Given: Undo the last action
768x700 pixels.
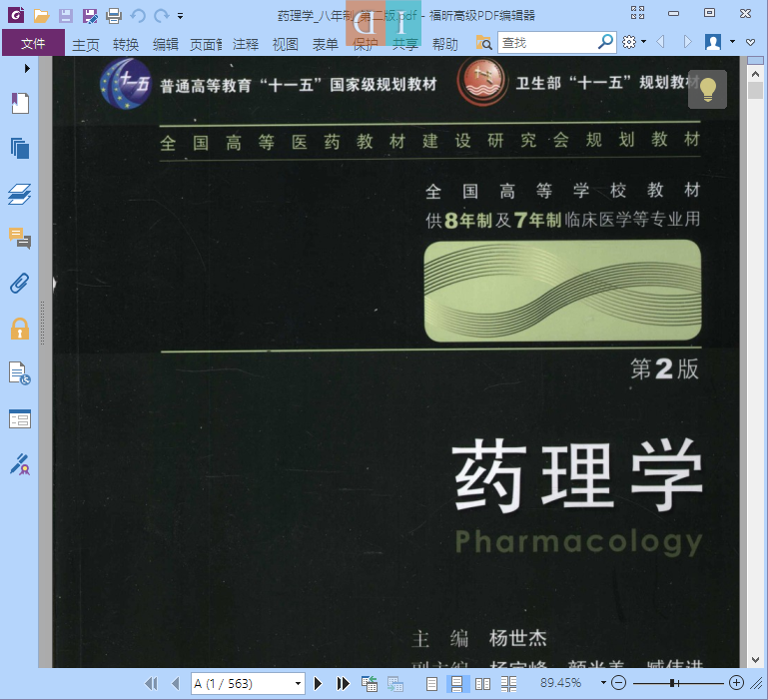Looking at the screenshot, I should [x=138, y=16].
